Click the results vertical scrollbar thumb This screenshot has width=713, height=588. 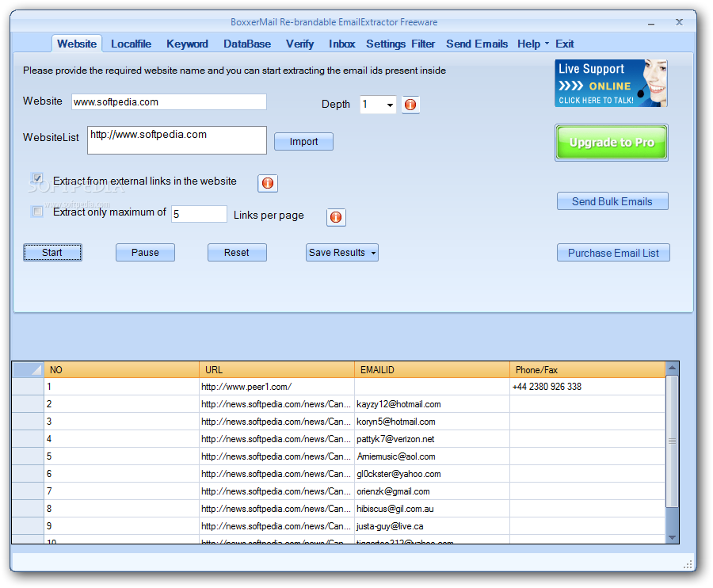click(672, 440)
